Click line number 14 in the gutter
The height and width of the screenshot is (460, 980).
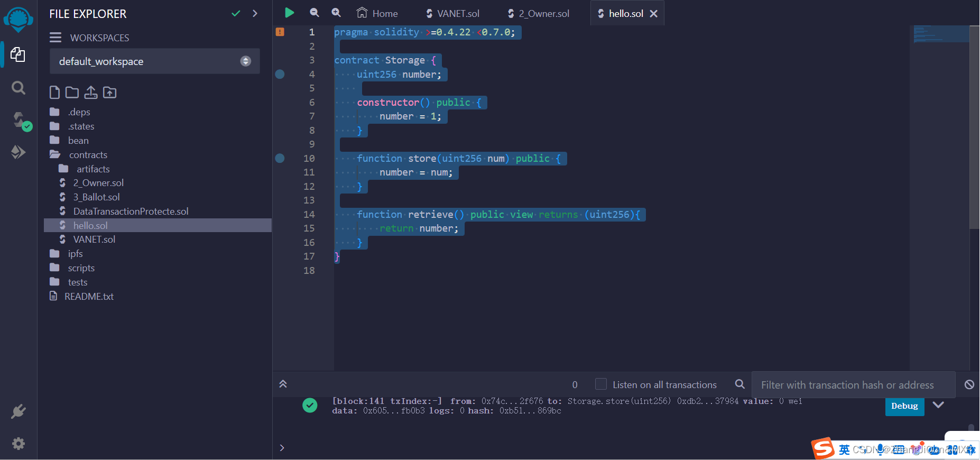309,214
